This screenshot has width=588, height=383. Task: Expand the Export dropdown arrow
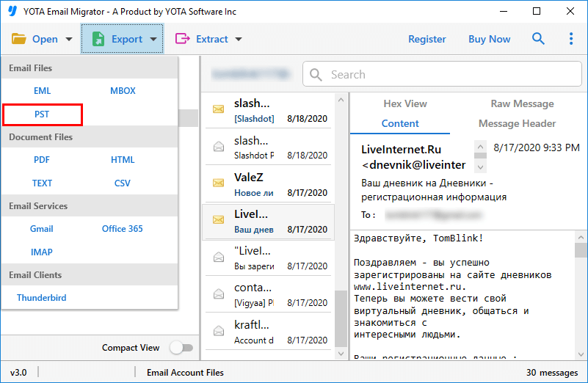(153, 39)
